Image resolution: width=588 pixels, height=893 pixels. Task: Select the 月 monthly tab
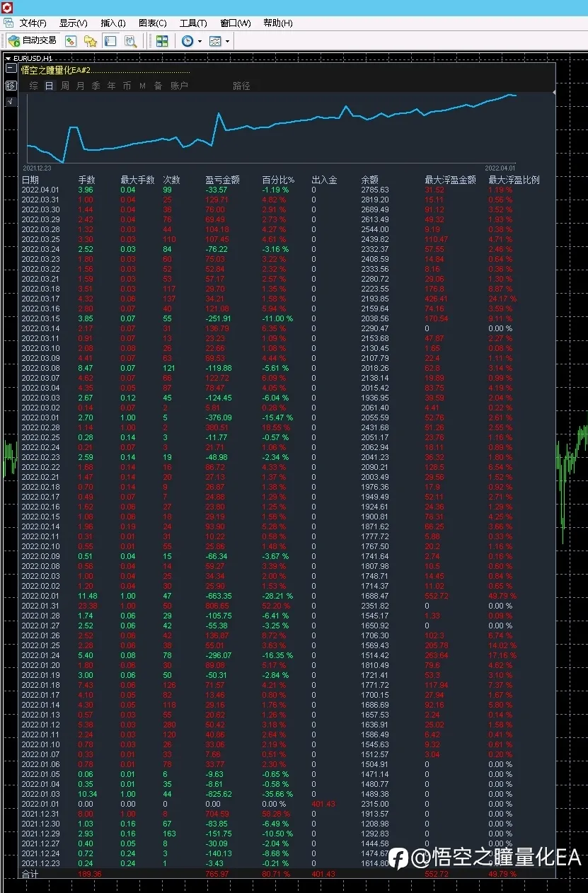80,86
